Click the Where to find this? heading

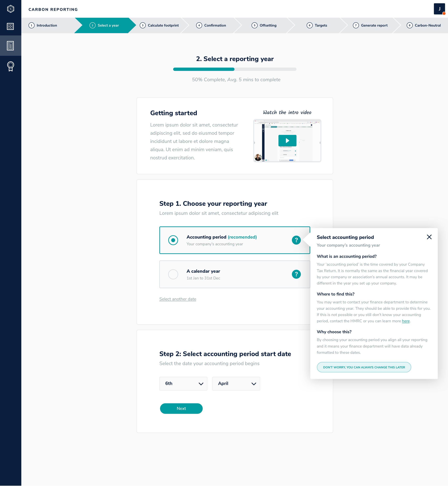click(x=336, y=294)
